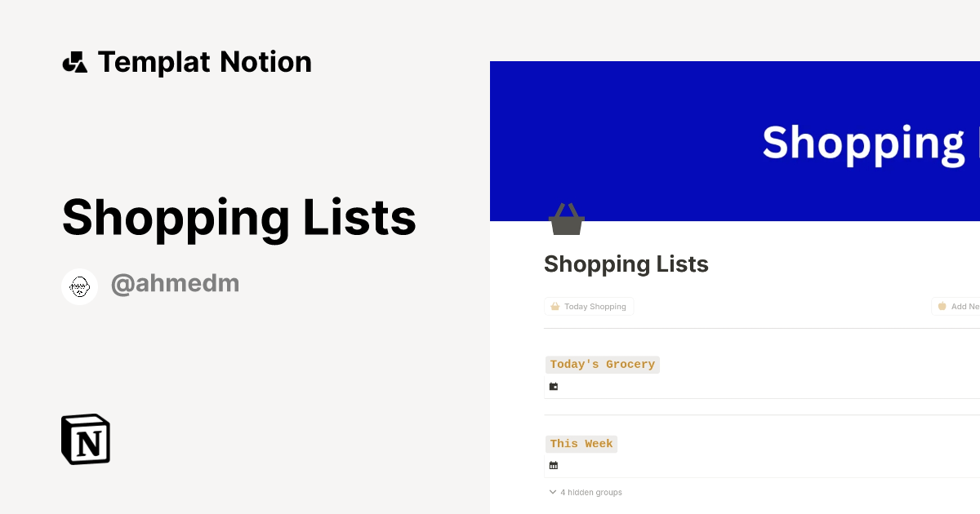The width and height of the screenshot is (980, 514).
Task: Select the Today's Grocery group label
Action: [x=602, y=365]
